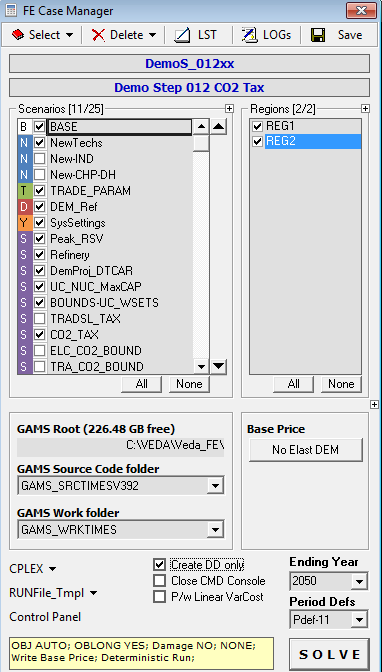Uncheck the REG2 region checkbox
Image resolution: width=382 pixels, height=672 pixels.
pos(257,141)
